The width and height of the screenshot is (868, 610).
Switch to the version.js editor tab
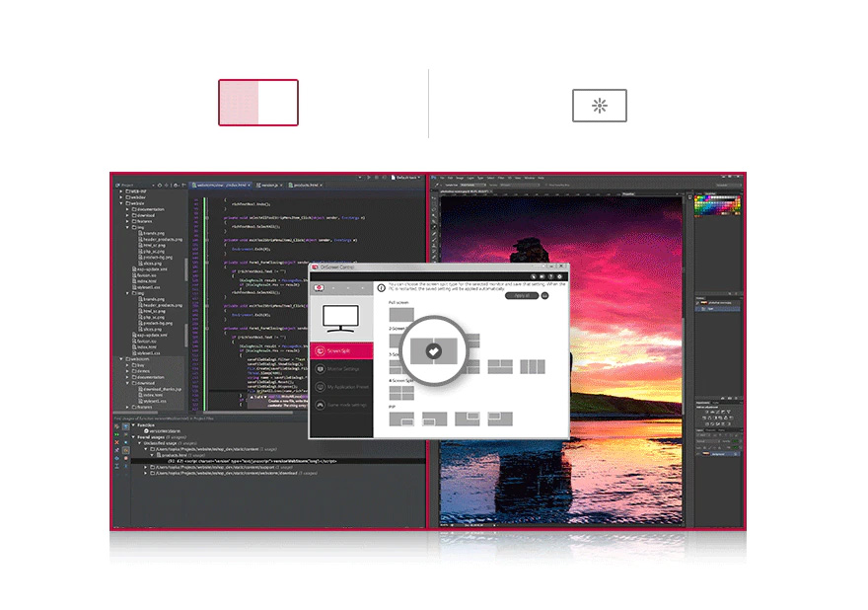point(267,185)
